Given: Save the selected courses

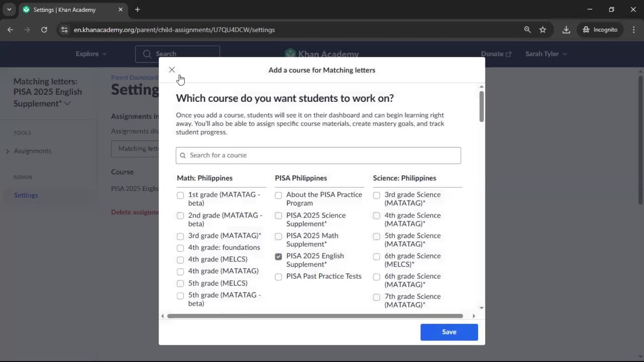Looking at the screenshot, I should (449, 332).
